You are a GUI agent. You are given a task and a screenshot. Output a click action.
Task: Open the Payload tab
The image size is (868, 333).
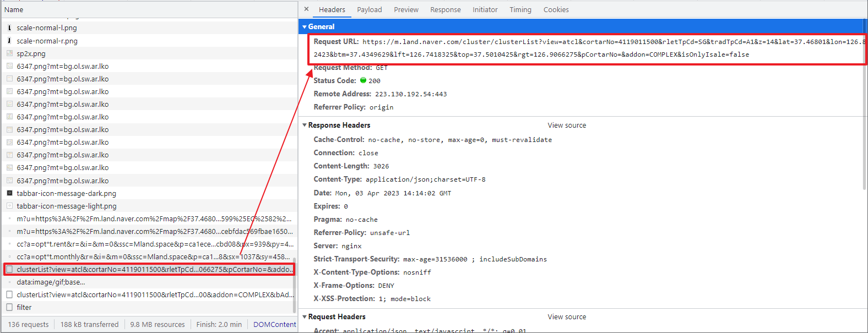pyautogui.click(x=370, y=9)
